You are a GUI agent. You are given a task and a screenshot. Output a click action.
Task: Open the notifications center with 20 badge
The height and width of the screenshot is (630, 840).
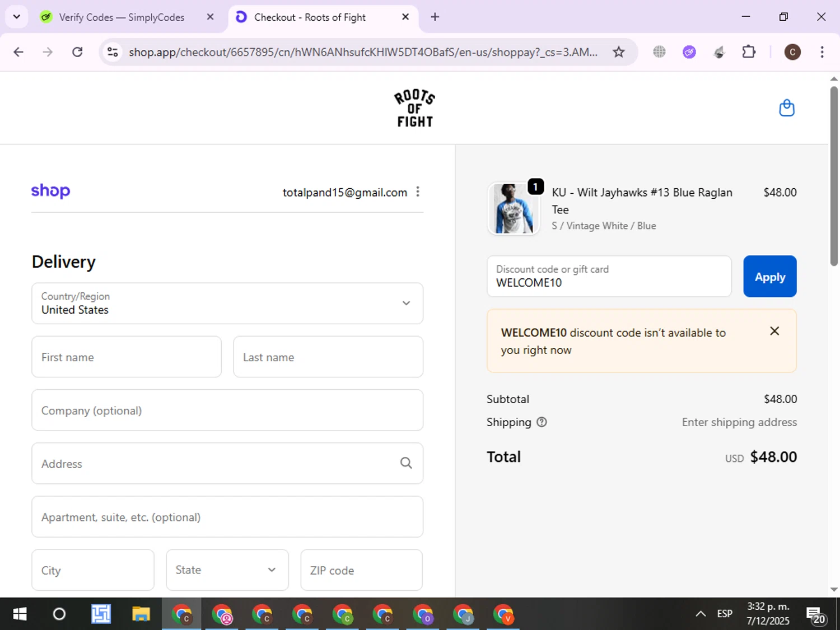816,615
